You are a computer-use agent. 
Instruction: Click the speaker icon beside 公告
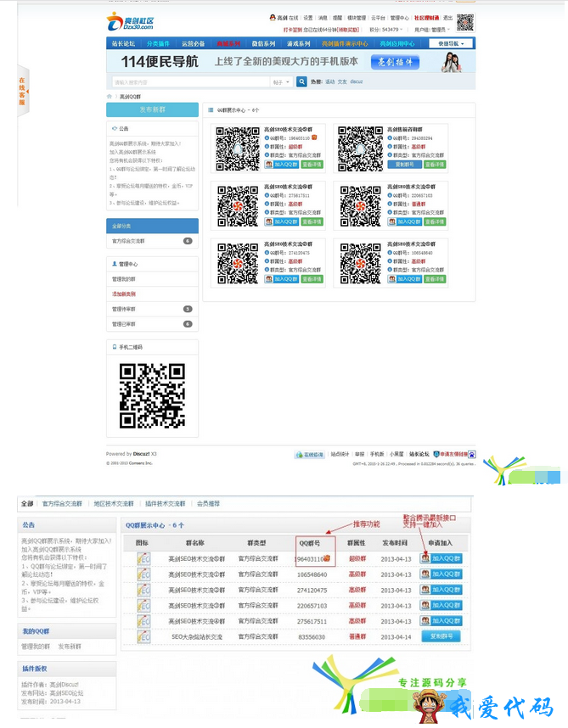[x=115, y=129]
